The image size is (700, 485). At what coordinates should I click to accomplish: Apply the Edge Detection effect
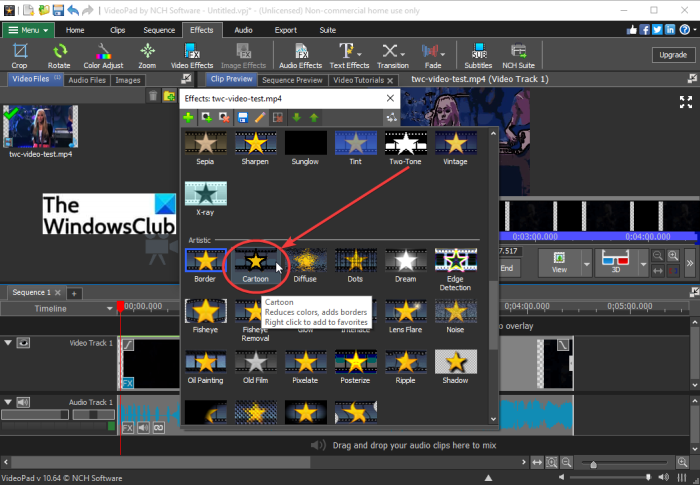pos(455,270)
